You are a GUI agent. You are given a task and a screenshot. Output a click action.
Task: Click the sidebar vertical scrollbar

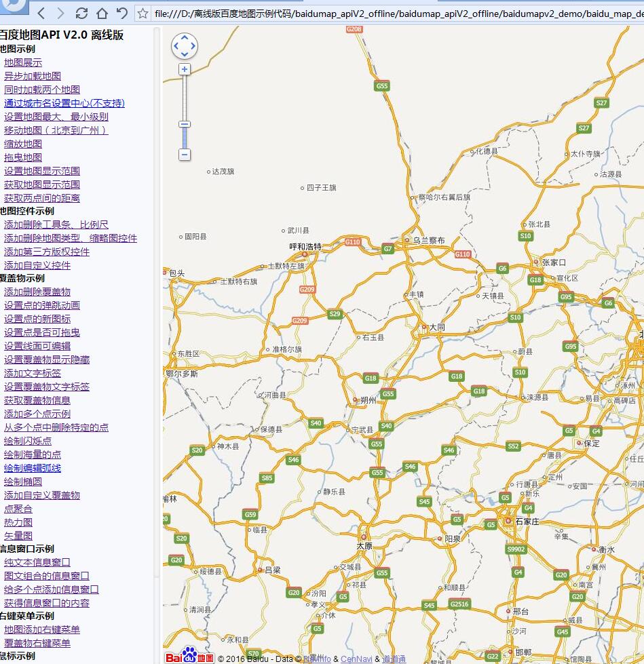click(157, 271)
